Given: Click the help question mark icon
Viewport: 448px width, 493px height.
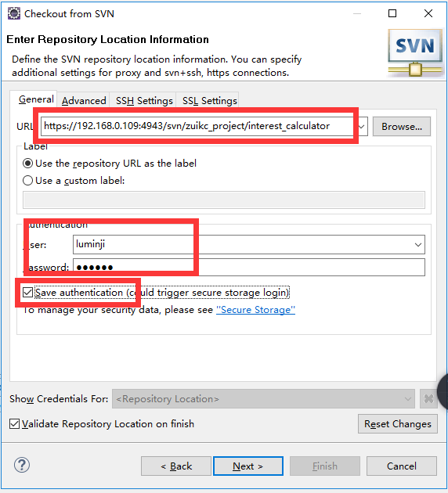Looking at the screenshot, I should click(x=22, y=465).
